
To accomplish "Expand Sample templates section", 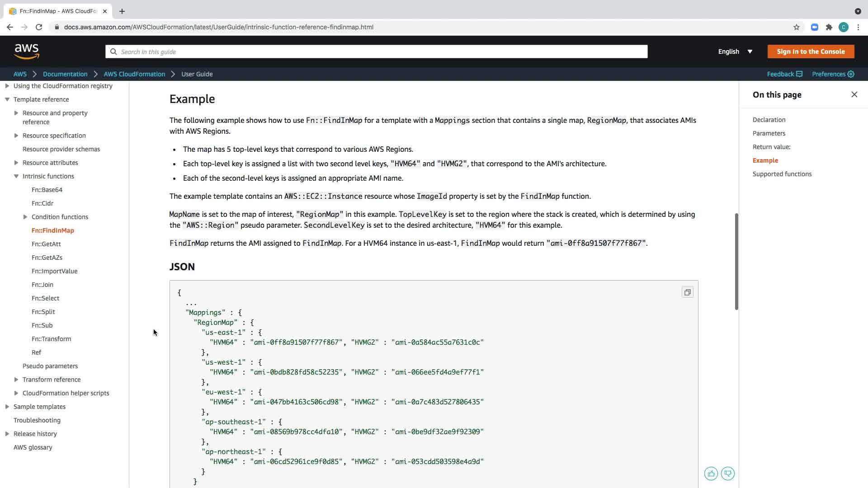I will 7,407.
